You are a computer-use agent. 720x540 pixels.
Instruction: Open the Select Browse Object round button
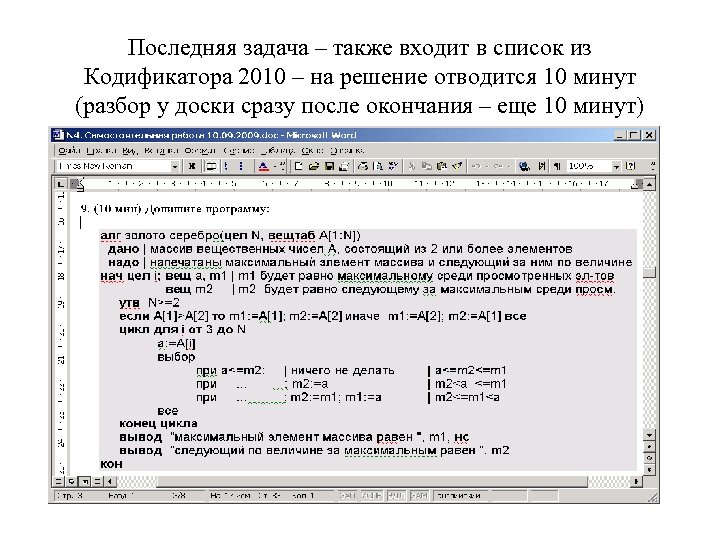tap(649, 458)
